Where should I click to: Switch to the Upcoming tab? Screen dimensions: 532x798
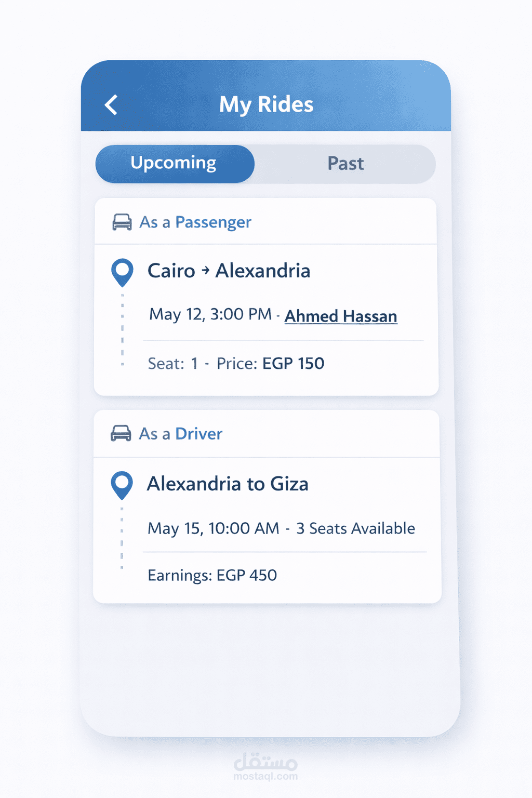click(x=175, y=164)
